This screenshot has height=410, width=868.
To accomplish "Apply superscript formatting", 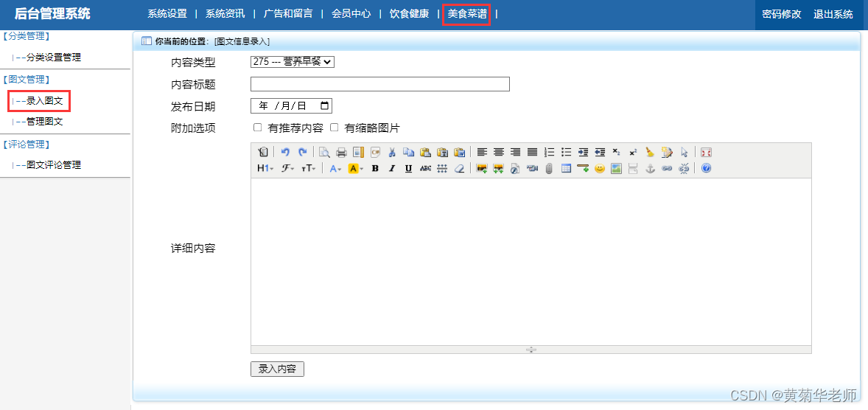I will pyautogui.click(x=633, y=152).
